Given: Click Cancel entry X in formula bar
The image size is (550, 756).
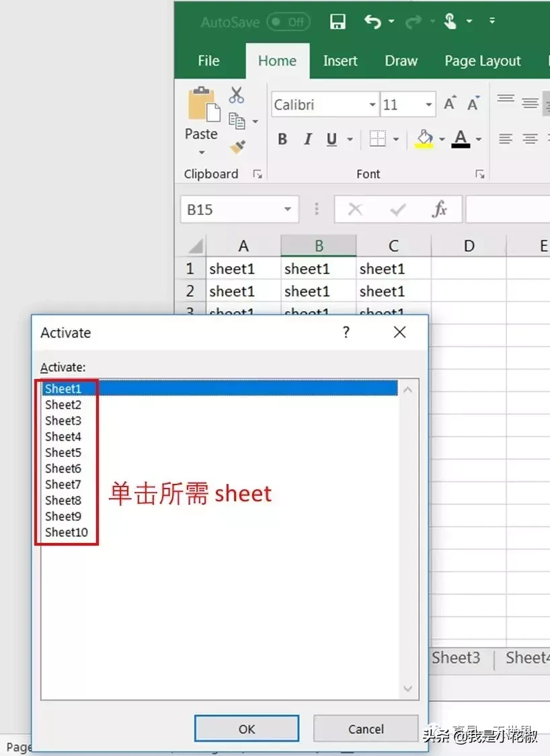Looking at the screenshot, I should (x=355, y=209).
